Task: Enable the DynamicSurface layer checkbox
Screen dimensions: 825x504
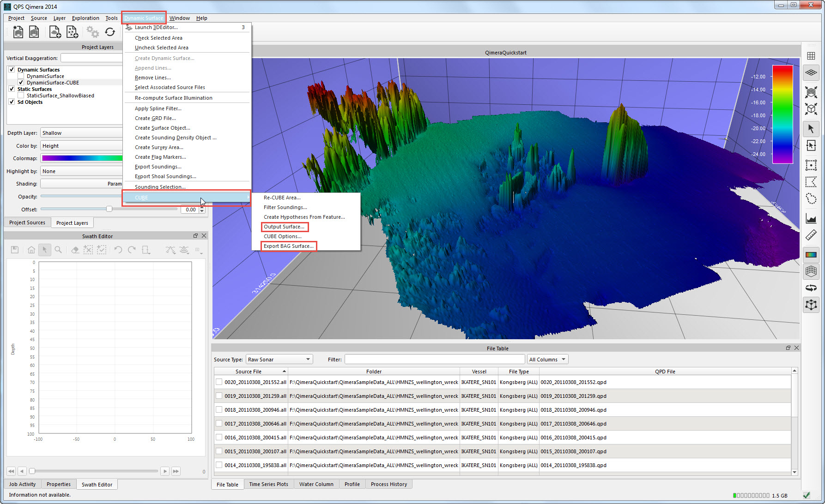Action: click(x=21, y=76)
